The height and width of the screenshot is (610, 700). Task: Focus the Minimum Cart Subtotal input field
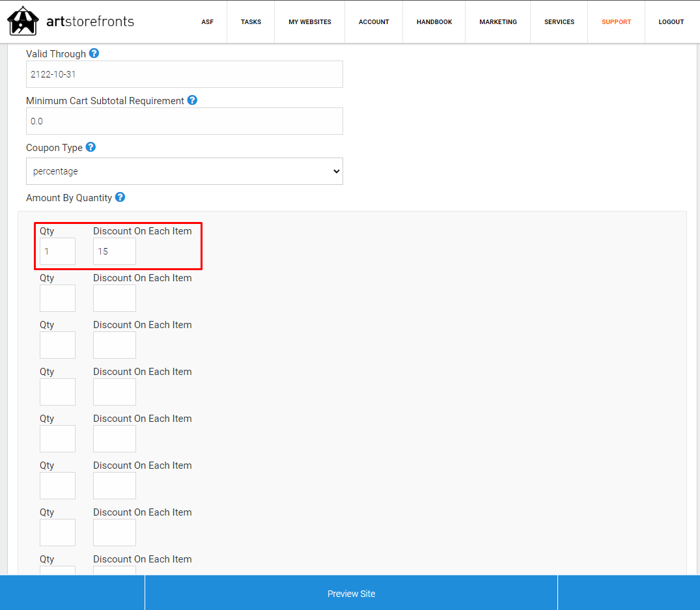[x=184, y=121]
